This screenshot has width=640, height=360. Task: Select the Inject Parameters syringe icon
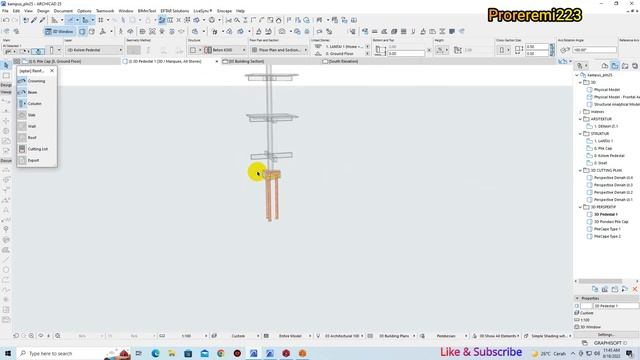coord(42,20)
